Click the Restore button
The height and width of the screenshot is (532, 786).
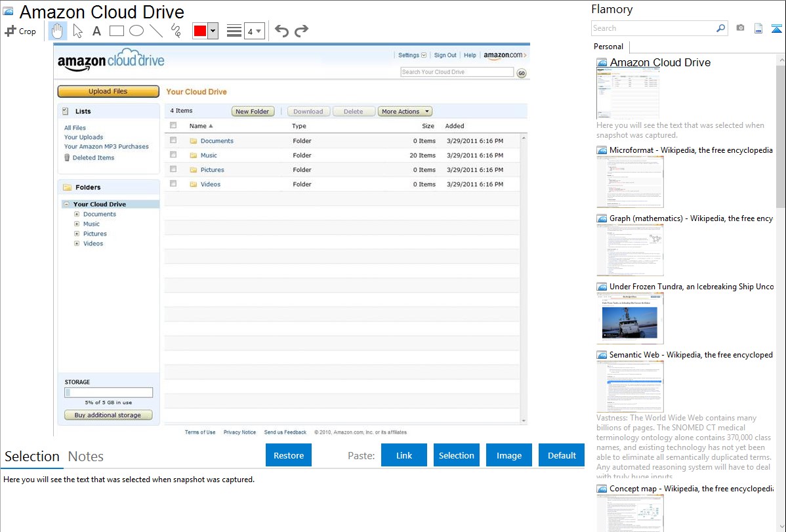point(289,455)
